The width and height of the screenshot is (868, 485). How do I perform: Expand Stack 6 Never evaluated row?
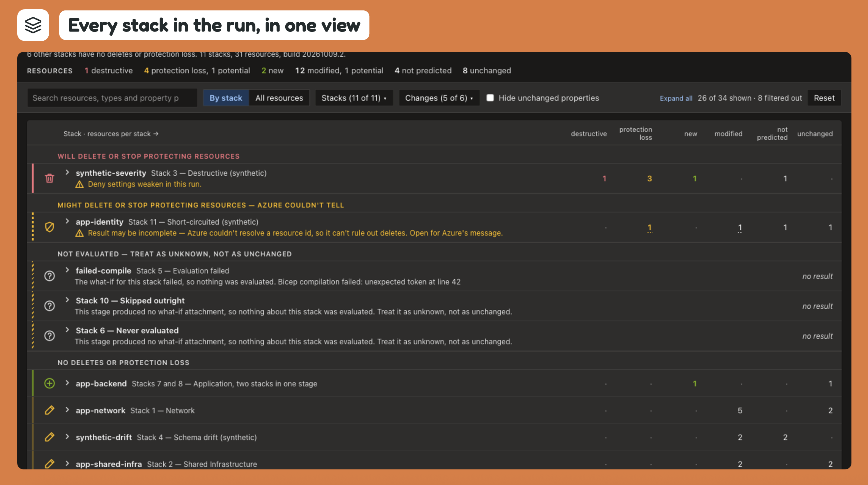click(67, 330)
